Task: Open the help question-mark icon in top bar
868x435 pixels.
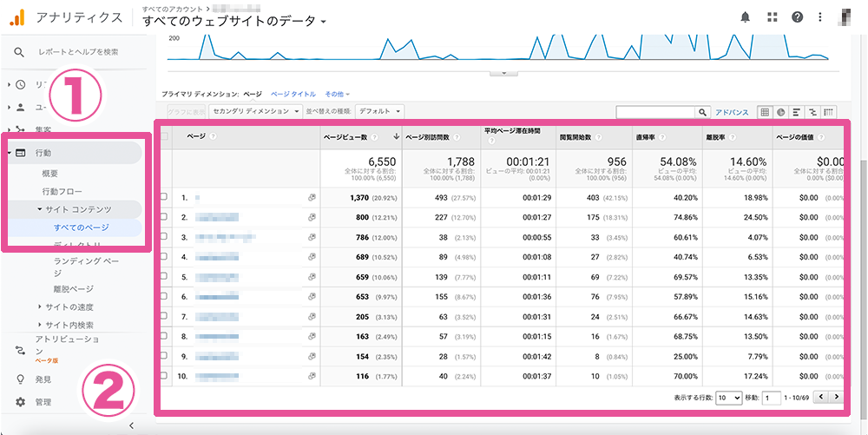Action: tap(797, 17)
